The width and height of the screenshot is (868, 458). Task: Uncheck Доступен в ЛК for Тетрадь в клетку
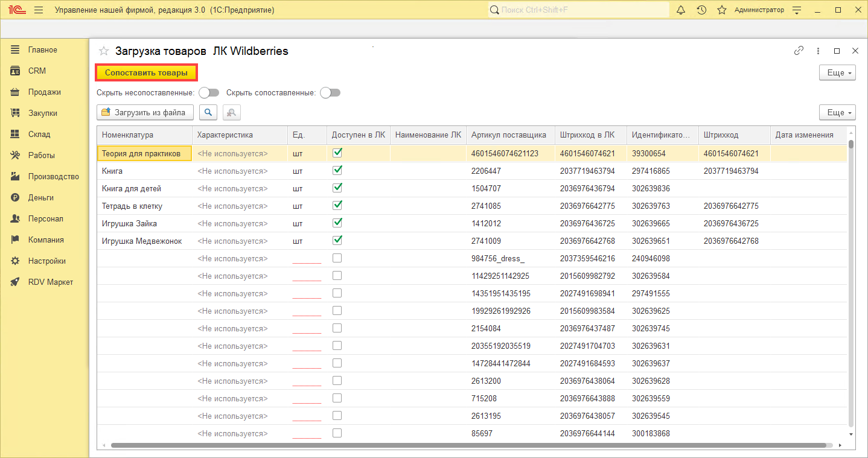point(337,205)
